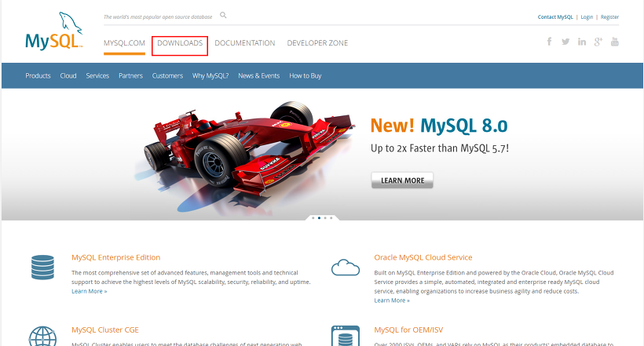Click the 'Up to 2x Faster than MySQL 5.7!' text
644x346 pixels.
pyautogui.click(x=440, y=148)
